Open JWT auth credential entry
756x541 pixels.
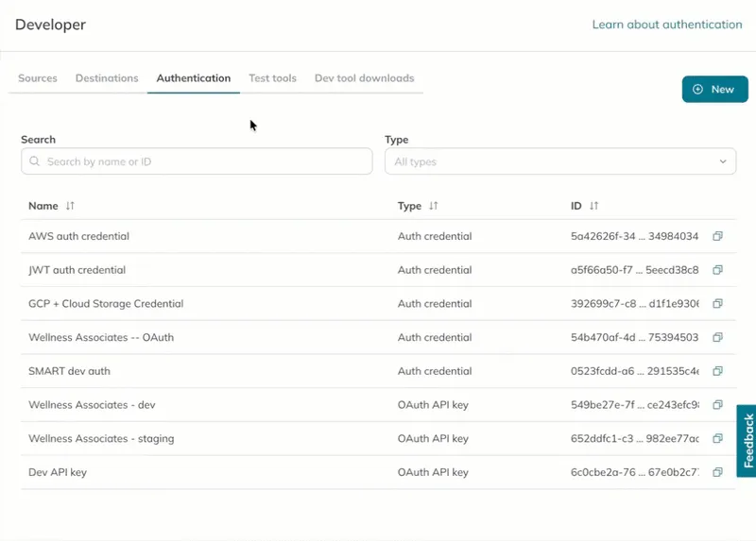(x=77, y=270)
